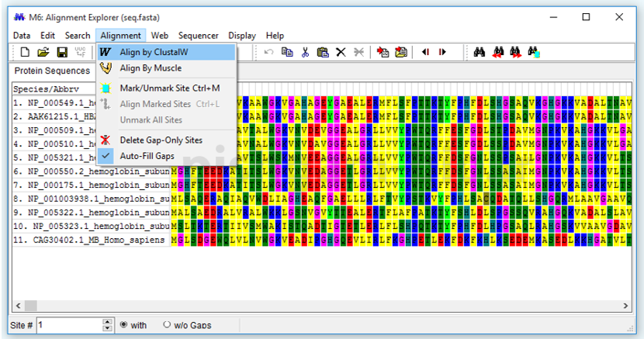Select the 'with' gaps radio button
Viewport: 644px width, 339px height.
[x=123, y=325]
